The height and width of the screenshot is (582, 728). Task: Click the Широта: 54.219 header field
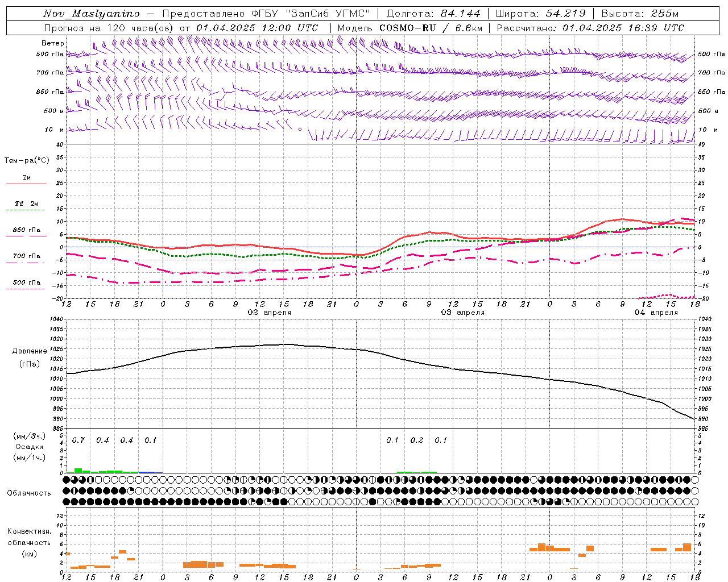click(x=541, y=14)
